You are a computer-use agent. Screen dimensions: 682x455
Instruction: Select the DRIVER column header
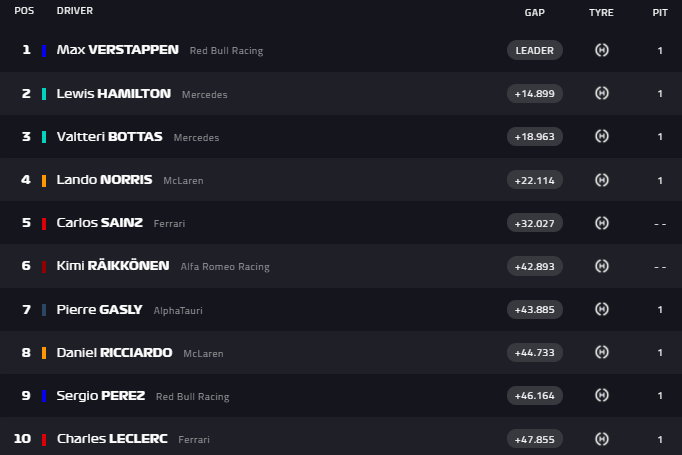click(75, 11)
